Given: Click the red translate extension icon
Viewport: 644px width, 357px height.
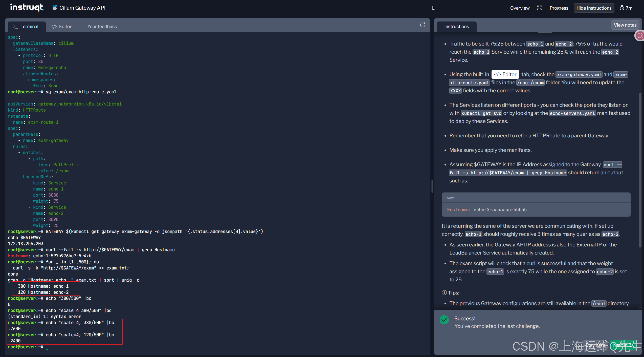Looking at the screenshot, I should (640, 36).
